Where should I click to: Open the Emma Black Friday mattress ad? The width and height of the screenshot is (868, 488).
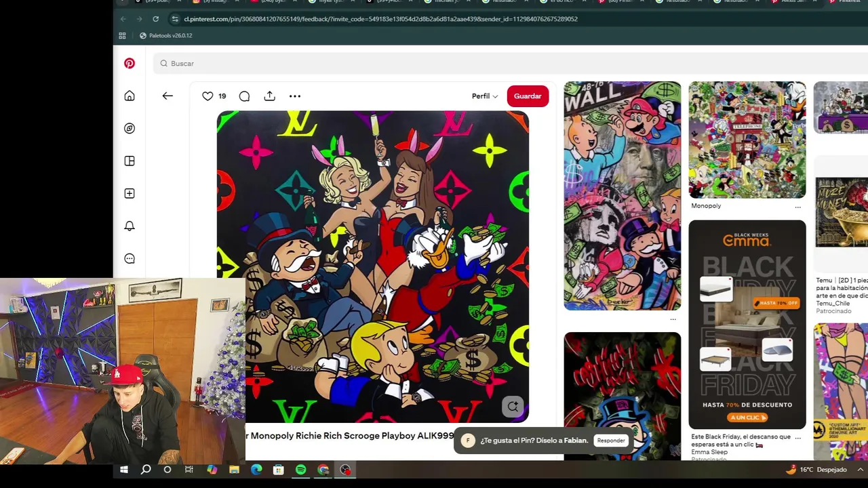click(x=747, y=325)
